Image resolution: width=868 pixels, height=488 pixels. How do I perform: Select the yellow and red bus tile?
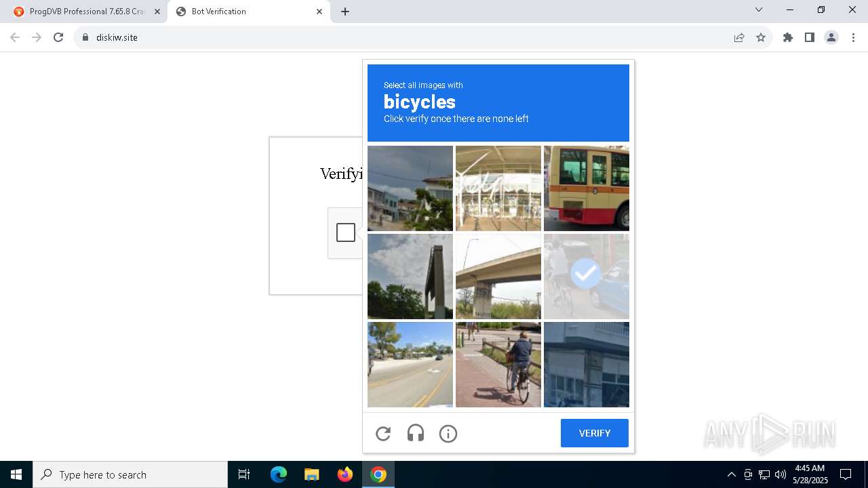[587, 188]
